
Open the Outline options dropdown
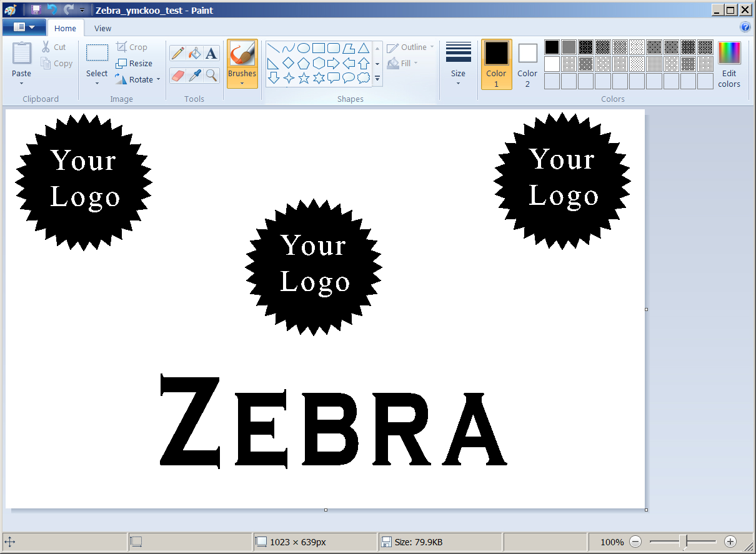click(431, 47)
